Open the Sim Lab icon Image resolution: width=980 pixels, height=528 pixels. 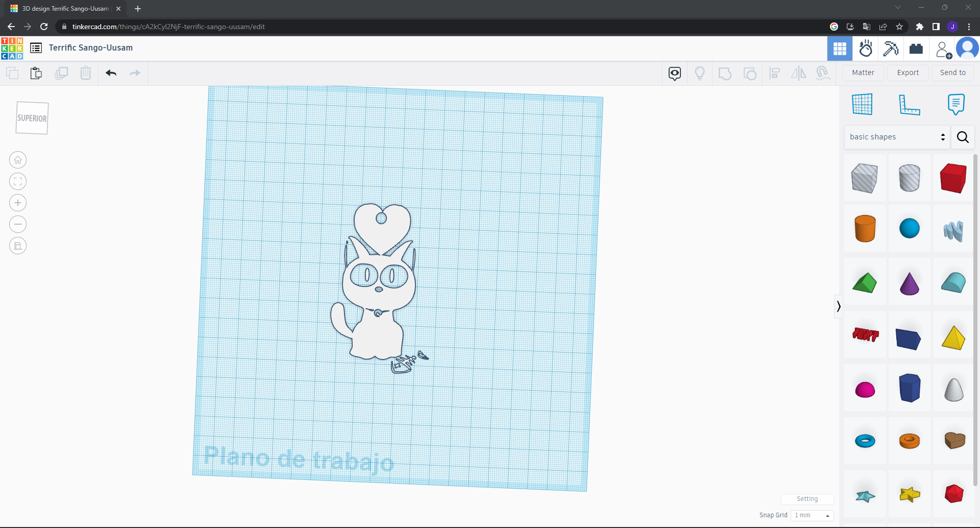866,49
